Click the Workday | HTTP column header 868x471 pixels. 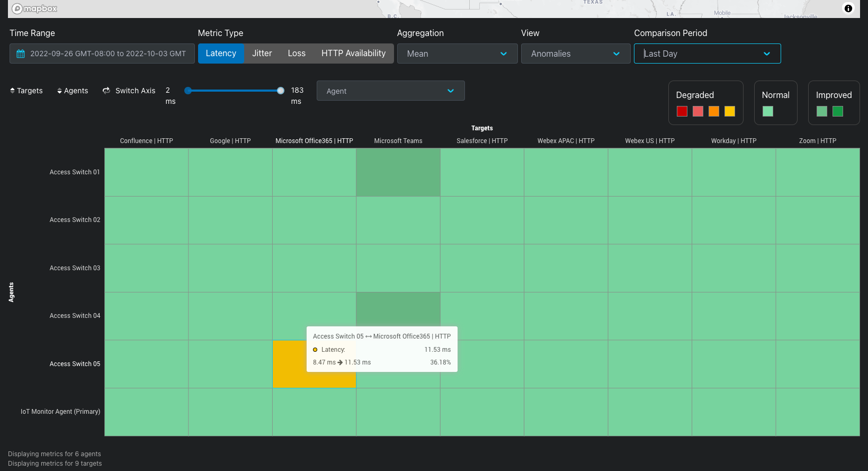(x=734, y=141)
